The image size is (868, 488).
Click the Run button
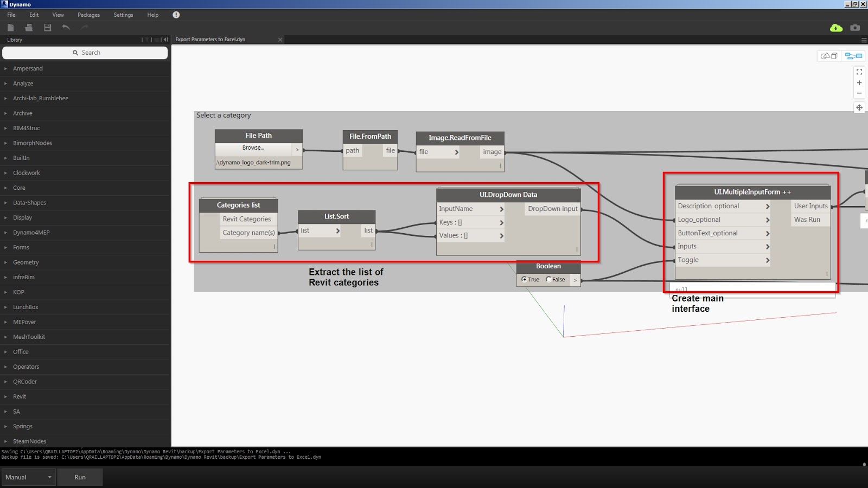click(x=80, y=477)
